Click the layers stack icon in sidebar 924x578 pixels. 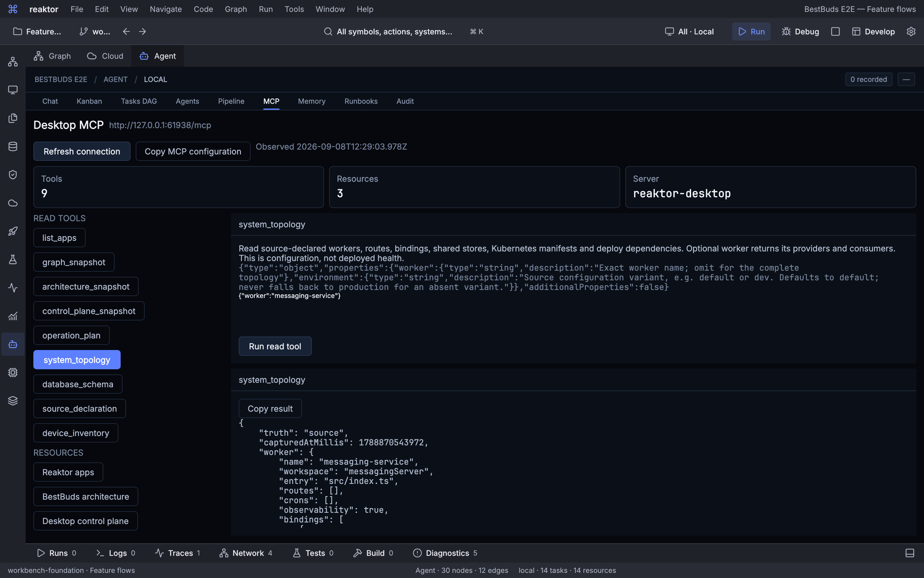coord(13,401)
